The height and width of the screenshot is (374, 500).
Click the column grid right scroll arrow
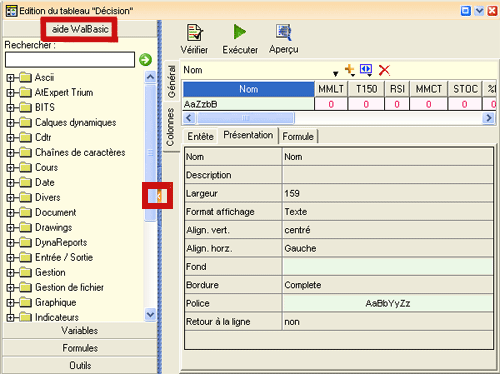point(489,118)
